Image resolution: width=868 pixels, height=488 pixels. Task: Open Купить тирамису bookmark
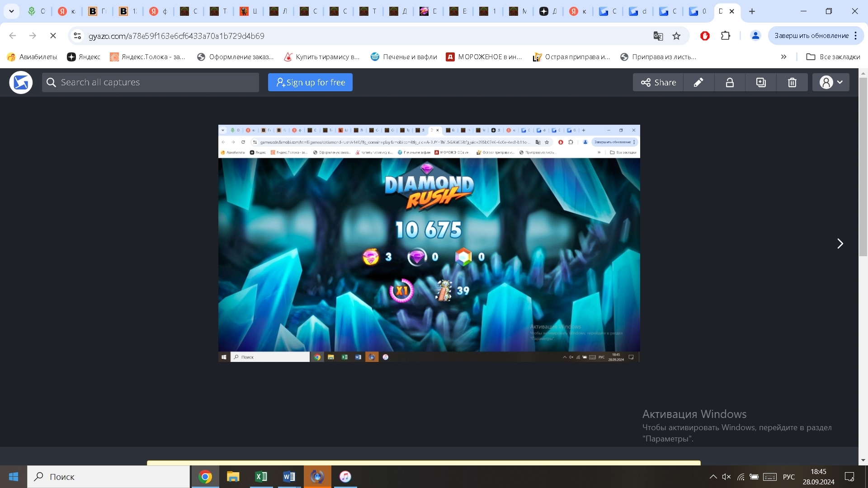coord(322,57)
